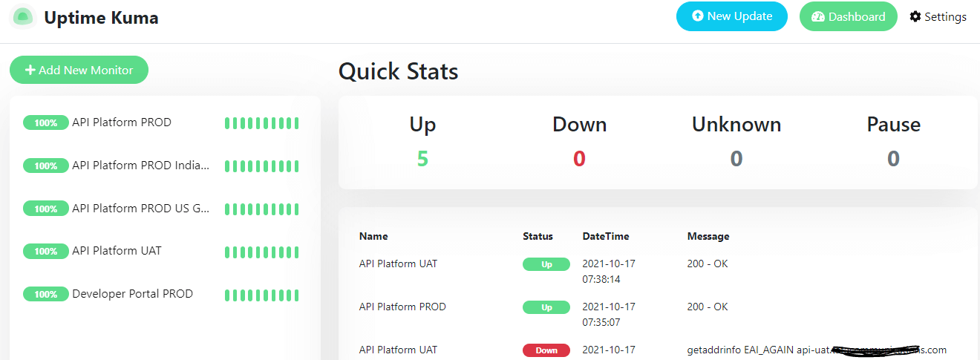Click Name column header
980x360 pixels.
373,236
